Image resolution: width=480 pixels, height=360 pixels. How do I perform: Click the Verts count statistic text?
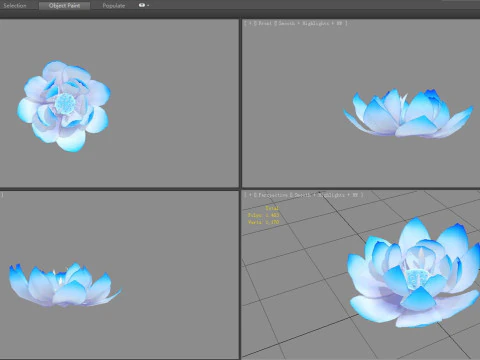pyautogui.click(x=263, y=222)
